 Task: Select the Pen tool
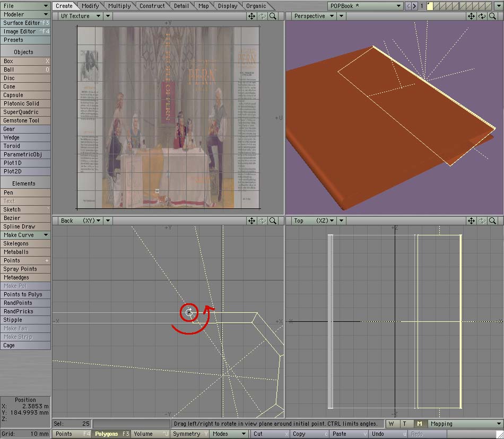click(x=25, y=192)
